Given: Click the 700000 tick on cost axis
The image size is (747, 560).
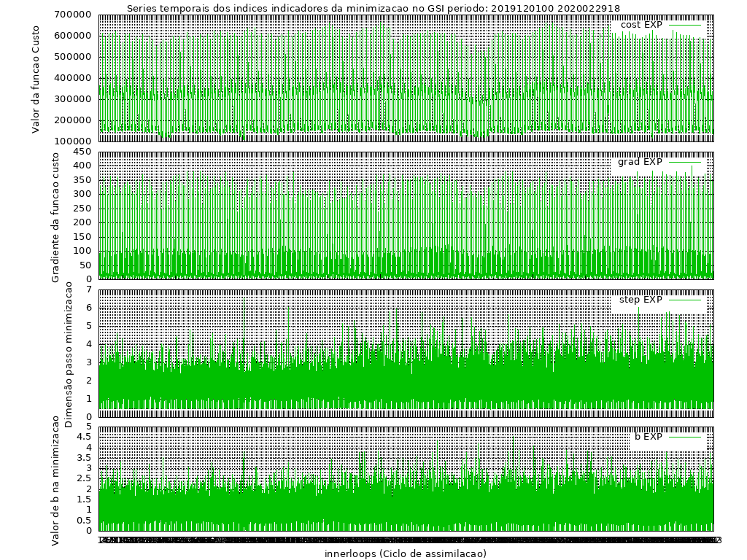Looking at the screenshot, I should pyautogui.click(x=71, y=15).
